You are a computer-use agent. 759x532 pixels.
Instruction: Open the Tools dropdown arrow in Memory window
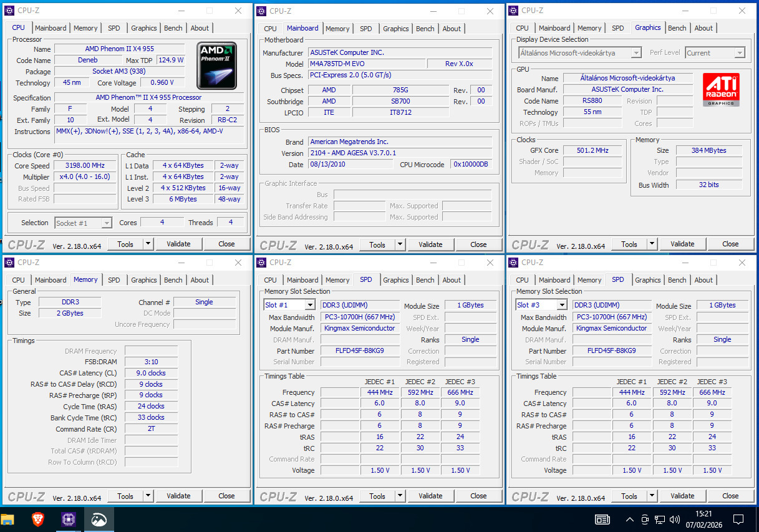[x=148, y=496]
